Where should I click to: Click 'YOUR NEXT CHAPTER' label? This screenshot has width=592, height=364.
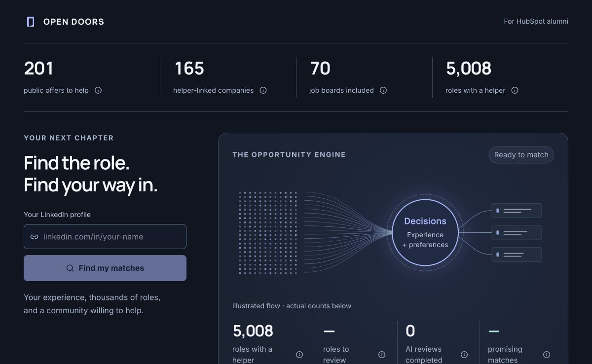coord(69,138)
